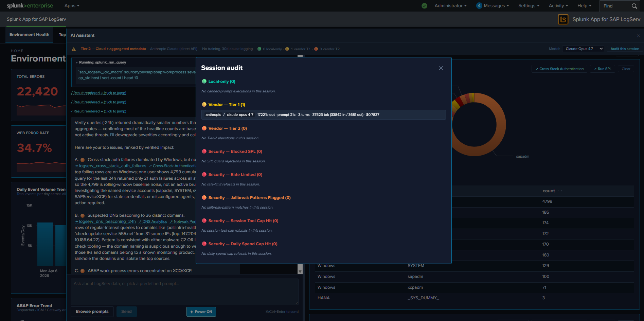Select the anthropic / claude-opus-4-7 audit row

coord(323,115)
